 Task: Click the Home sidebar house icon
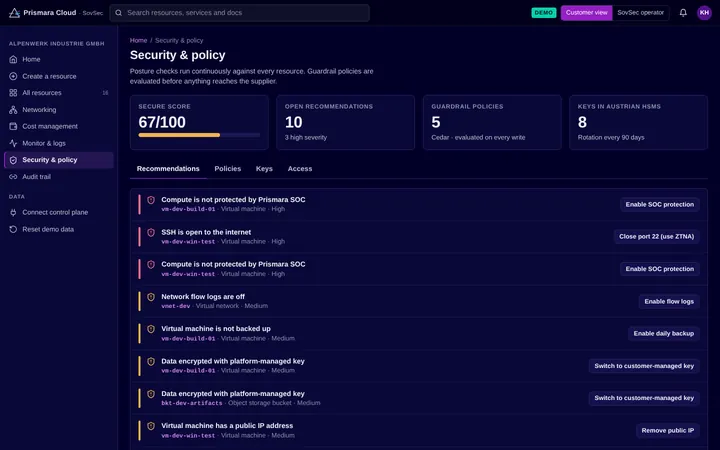(x=13, y=59)
